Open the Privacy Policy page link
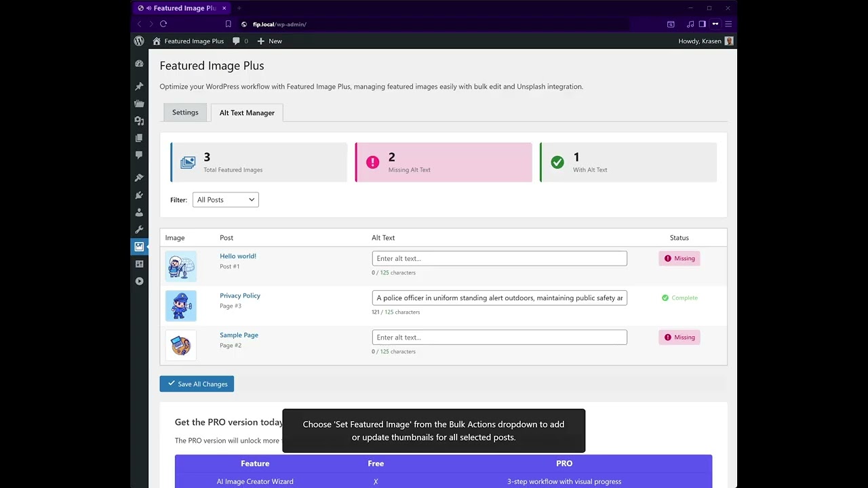Viewport: 868px width, 488px height. [240, 296]
